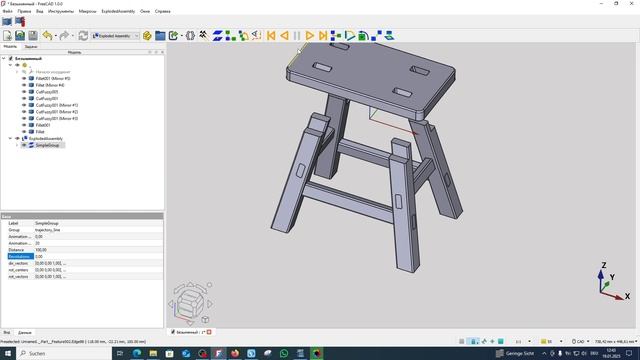Save the document with the floppy icon

33,36
